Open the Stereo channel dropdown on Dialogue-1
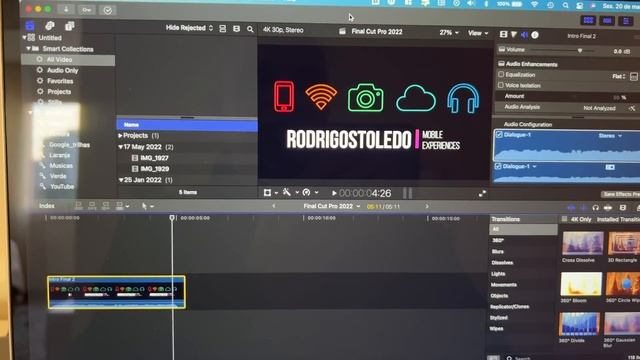The height and width of the screenshot is (360, 640). [610, 136]
